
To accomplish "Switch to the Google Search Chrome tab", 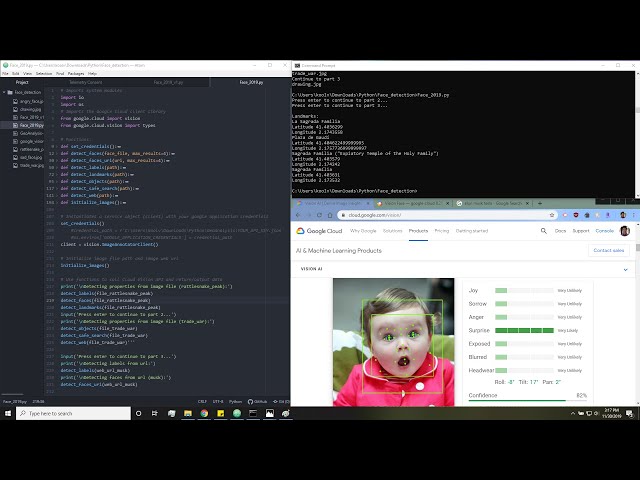I will click(x=492, y=203).
